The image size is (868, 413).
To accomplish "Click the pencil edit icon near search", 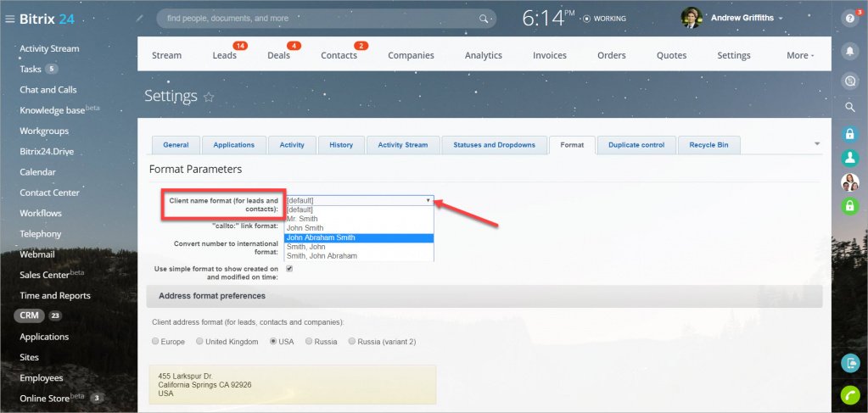I will pyautogui.click(x=139, y=19).
